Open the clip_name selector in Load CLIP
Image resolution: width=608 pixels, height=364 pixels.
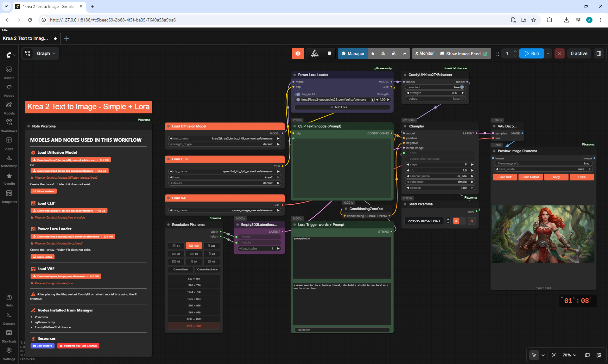[225, 171]
